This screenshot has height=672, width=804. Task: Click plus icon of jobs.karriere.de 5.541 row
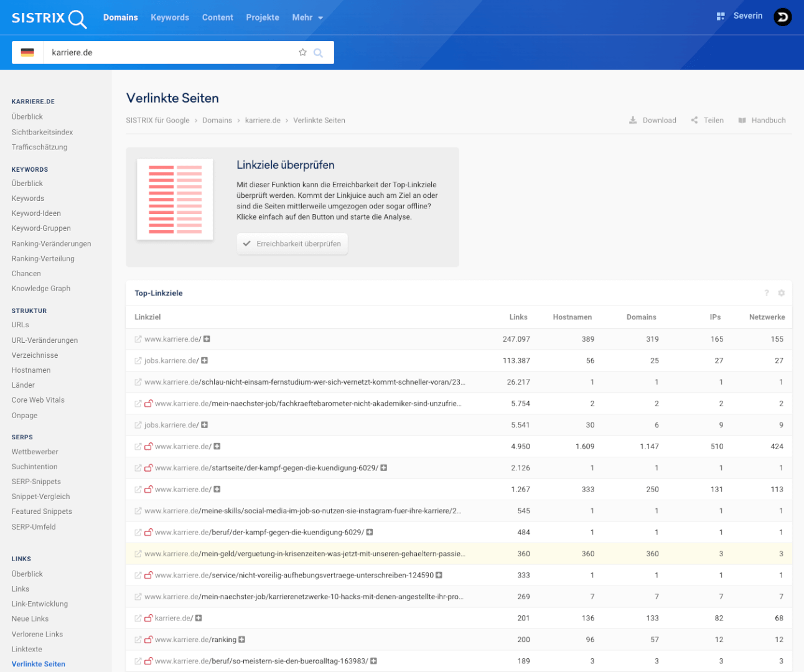(x=204, y=425)
